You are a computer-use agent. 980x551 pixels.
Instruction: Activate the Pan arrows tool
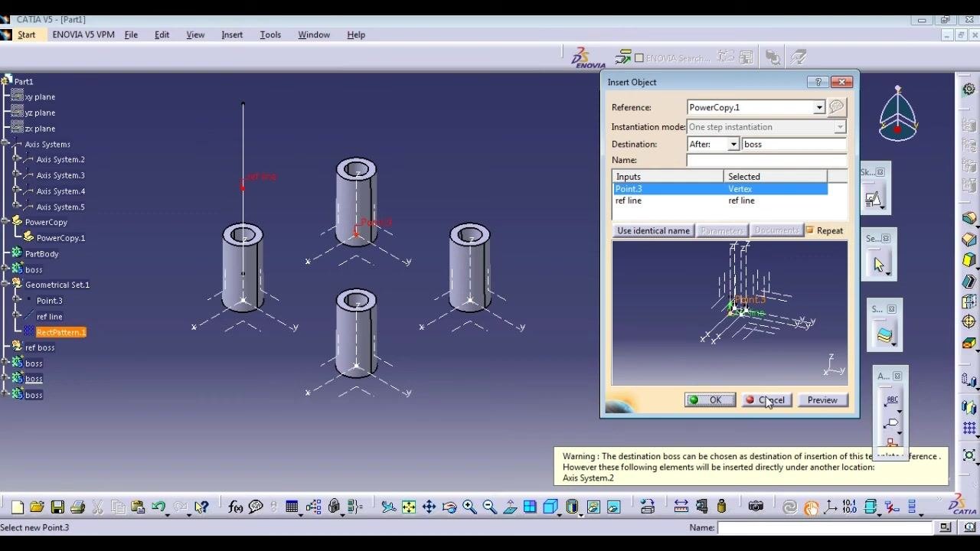click(x=429, y=507)
